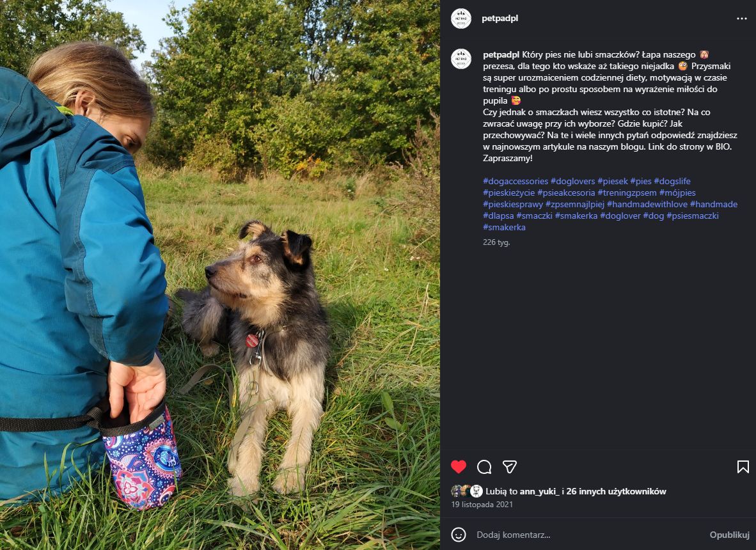Open emoji picker in comment field
This screenshot has height=550, width=756.
click(x=459, y=535)
